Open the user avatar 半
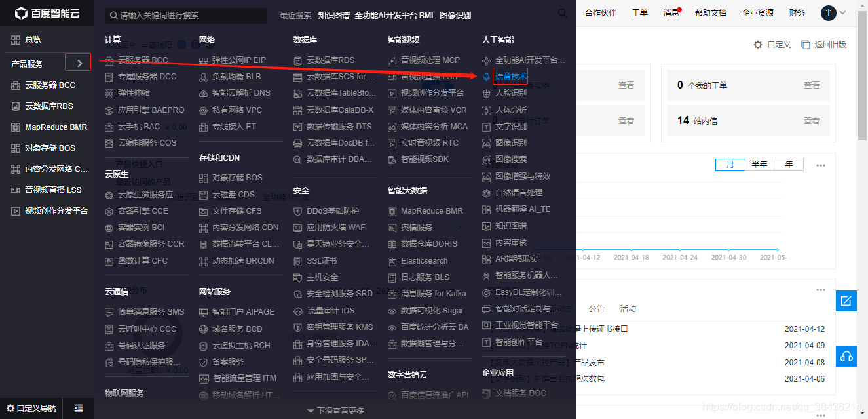The width and height of the screenshot is (868, 419). (828, 13)
